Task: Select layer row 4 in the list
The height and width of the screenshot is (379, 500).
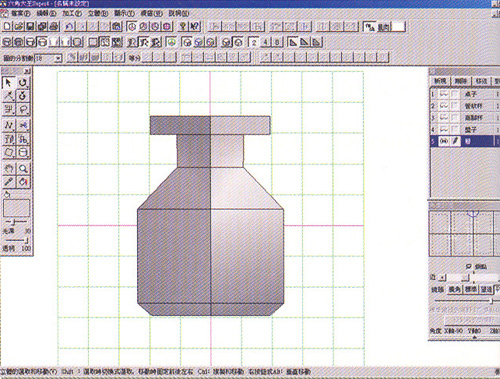Action: 465,129
